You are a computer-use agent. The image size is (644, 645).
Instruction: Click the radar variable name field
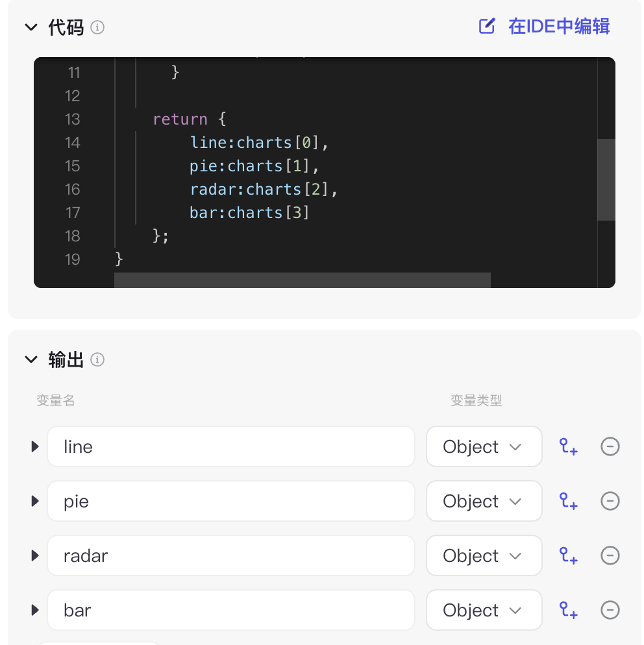point(231,555)
